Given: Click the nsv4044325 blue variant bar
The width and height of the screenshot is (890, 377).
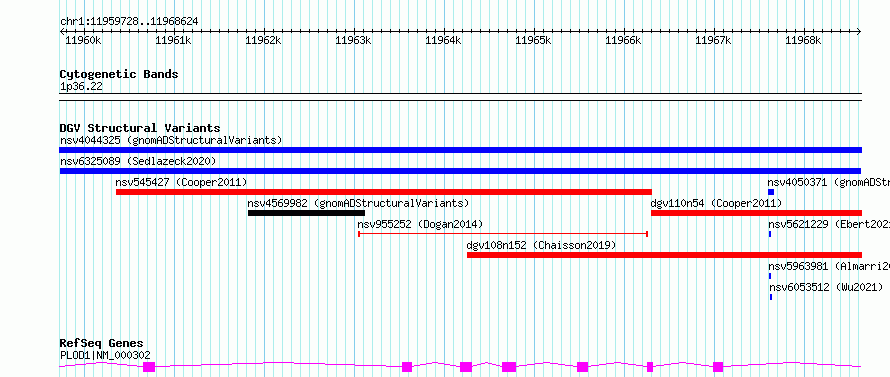Looking at the screenshot, I should pyautogui.click(x=460, y=150).
